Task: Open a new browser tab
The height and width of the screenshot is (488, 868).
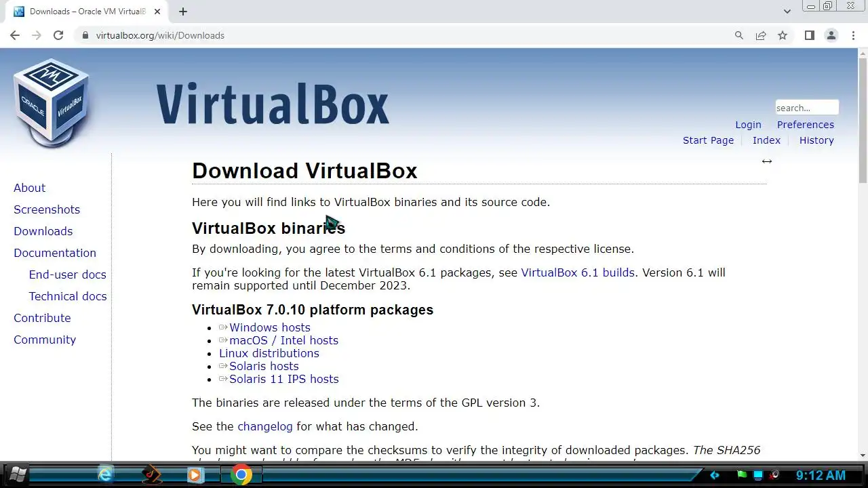Action: (x=183, y=12)
